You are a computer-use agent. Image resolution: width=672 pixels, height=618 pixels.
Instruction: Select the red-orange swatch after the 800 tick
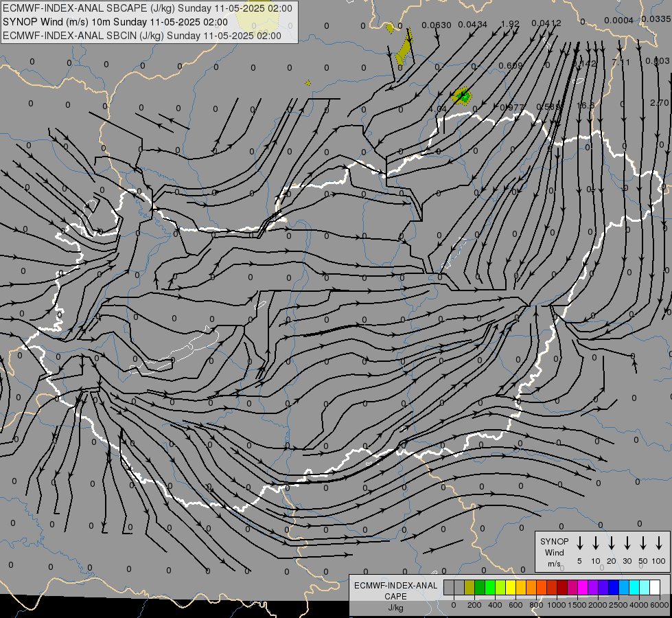(542, 587)
